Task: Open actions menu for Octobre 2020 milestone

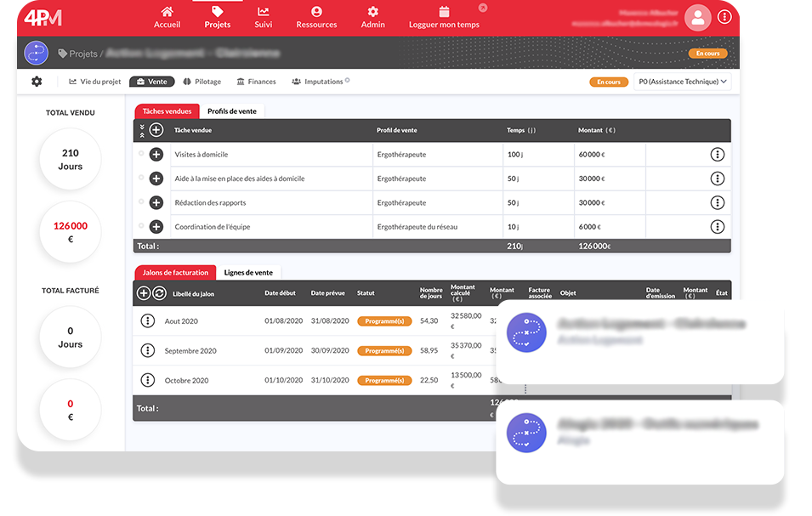Action: 147,380
